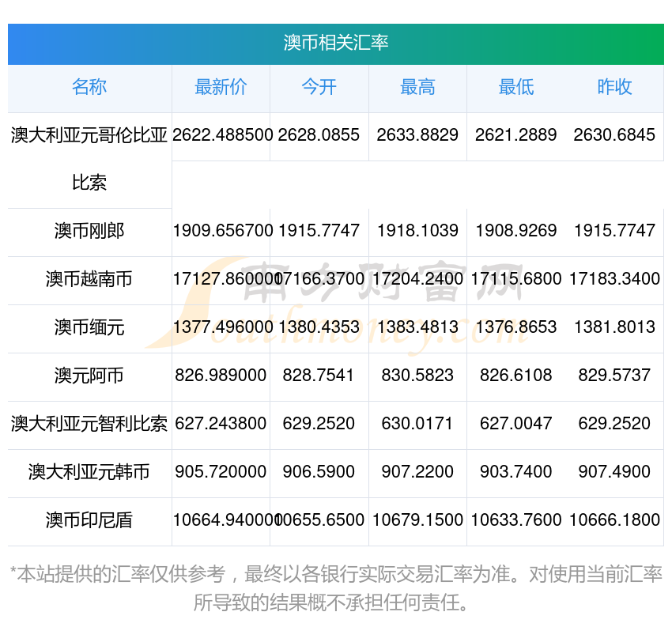This screenshot has width=672, height=627.
Task: Click the value 906.5900
Action: (x=319, y=472)
